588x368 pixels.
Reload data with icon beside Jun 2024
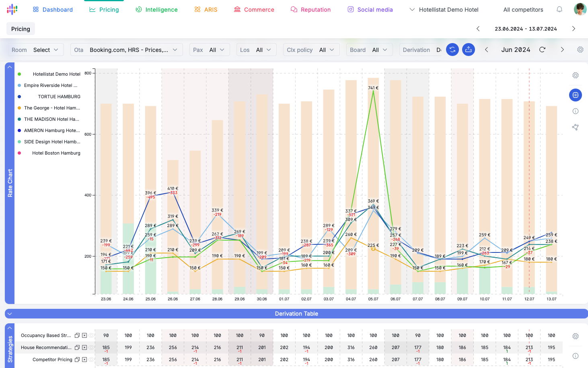tap(542, 50)
